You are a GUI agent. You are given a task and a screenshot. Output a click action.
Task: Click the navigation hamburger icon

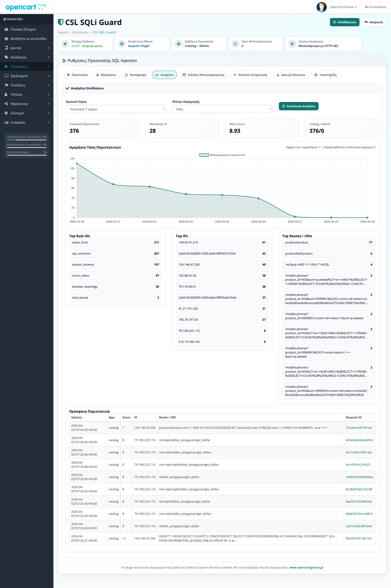click(4, 19)
